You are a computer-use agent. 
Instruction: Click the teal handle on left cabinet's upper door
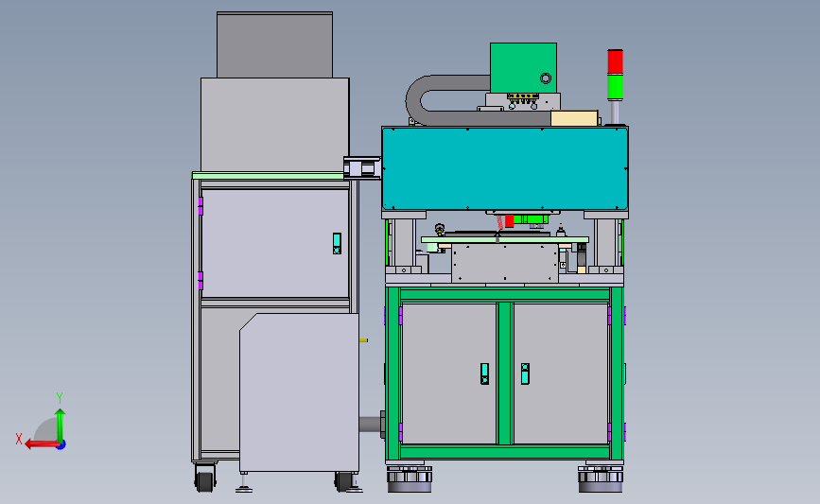tap(337, 244)
